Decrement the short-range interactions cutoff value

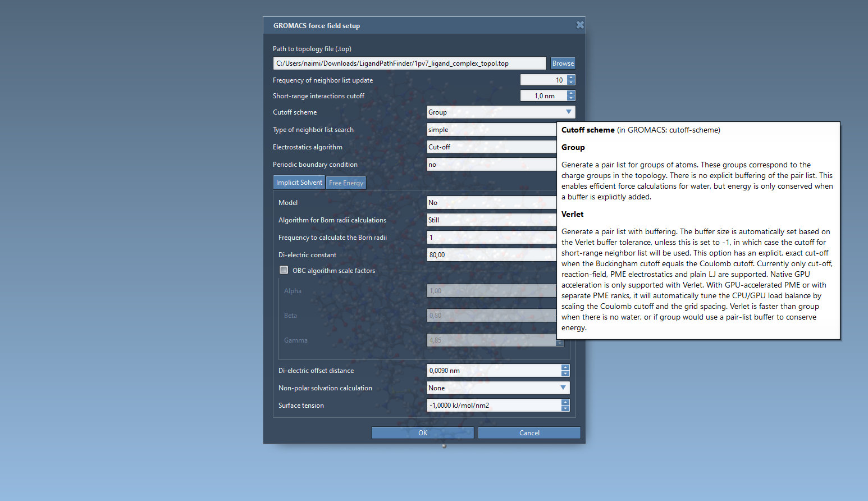(x=571, y=98)
